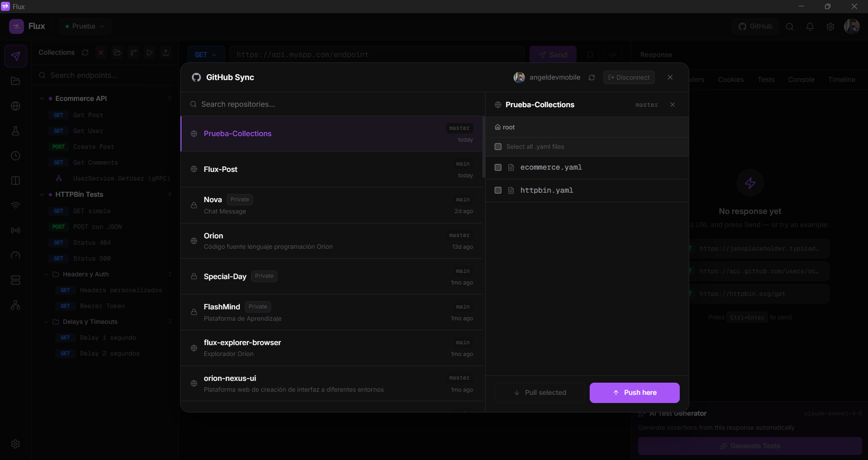Open the settings gear in the top header
Viewport: 868px width, 460px height.
pos(830,26)
